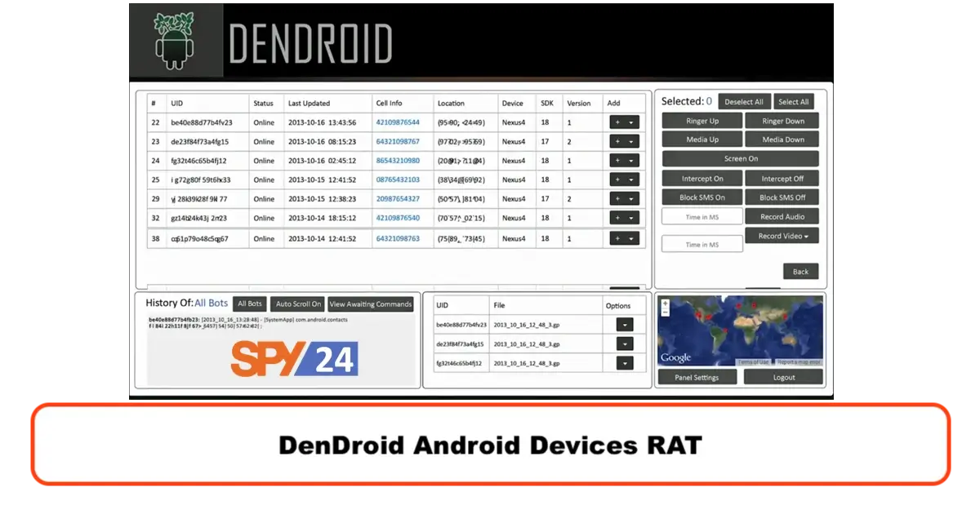Show Add options for bot 32
980x514 pixels.
click(624, 218)
